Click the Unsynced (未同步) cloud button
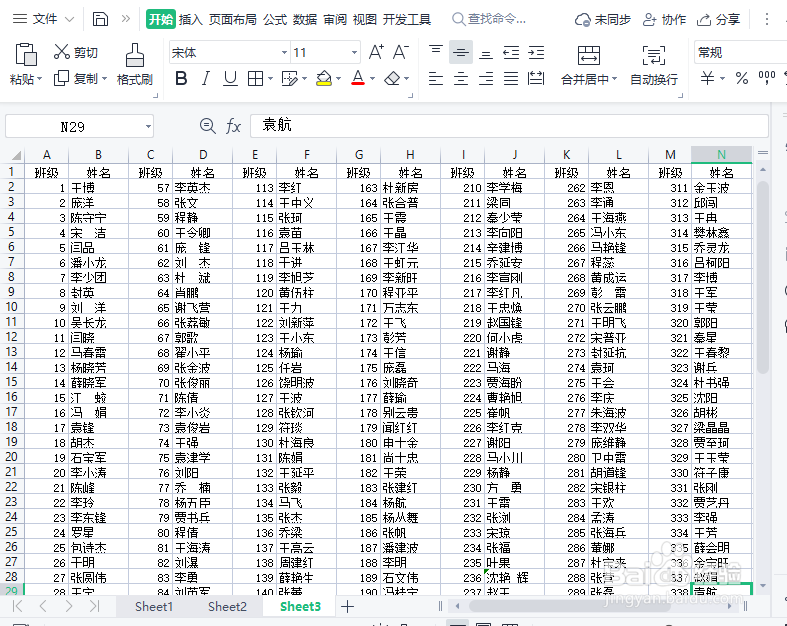 pos(603,20)
